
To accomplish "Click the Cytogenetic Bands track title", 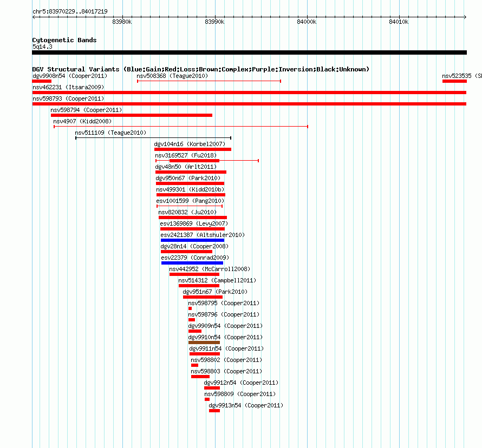I will tap(64, 40).
